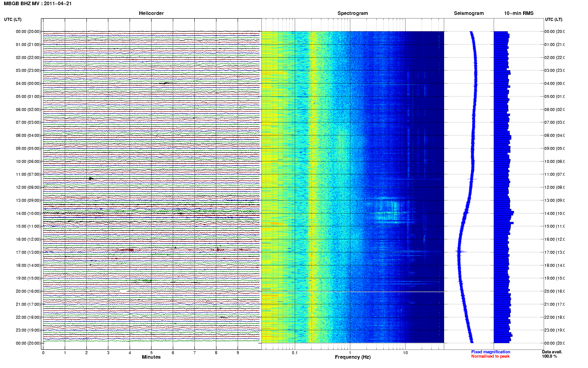Viewport: 588px width, 368px height.
Task: Click the left '17:00 (13:00)' time label
Action: pyautogui.click(x=28, y=252)
